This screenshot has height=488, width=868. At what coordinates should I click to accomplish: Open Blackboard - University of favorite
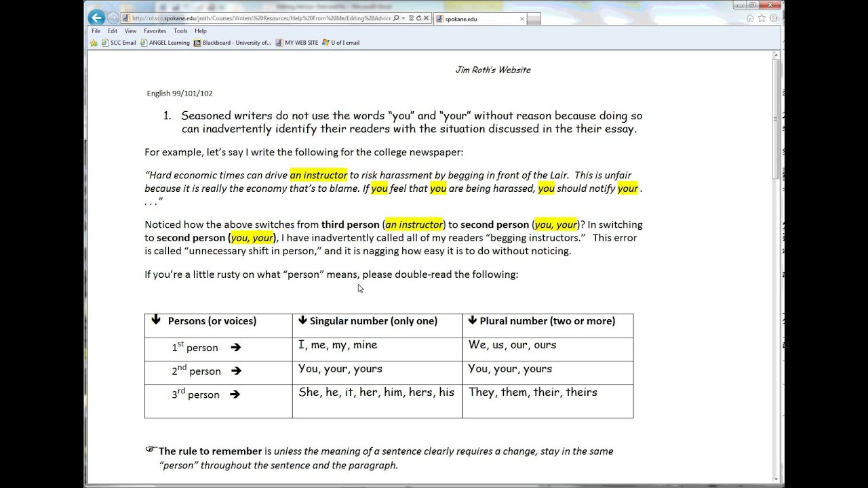233,43
